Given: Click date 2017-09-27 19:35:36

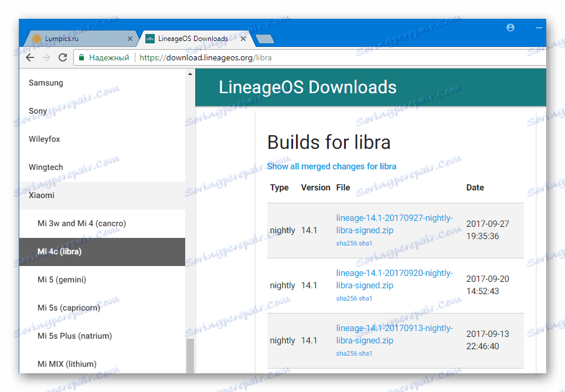Looking at the screenshot, I should coord(488,230).
